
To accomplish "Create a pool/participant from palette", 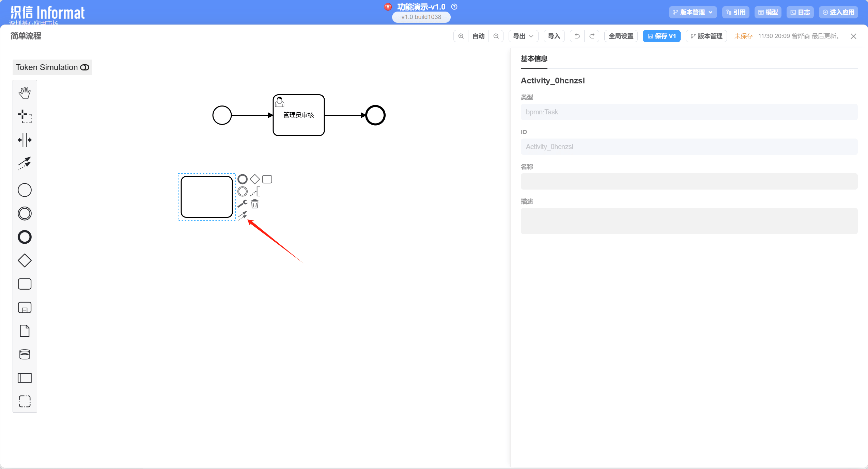I will 25,378.
